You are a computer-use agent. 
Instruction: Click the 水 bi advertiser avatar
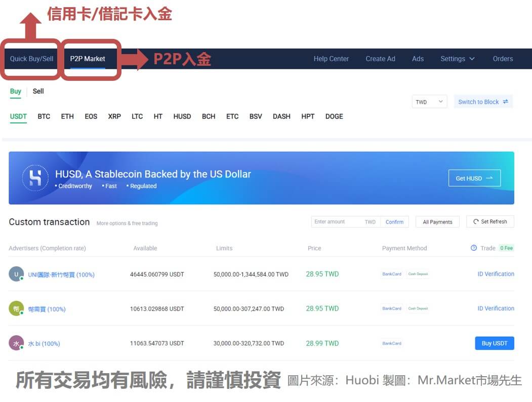click(16, 343)
